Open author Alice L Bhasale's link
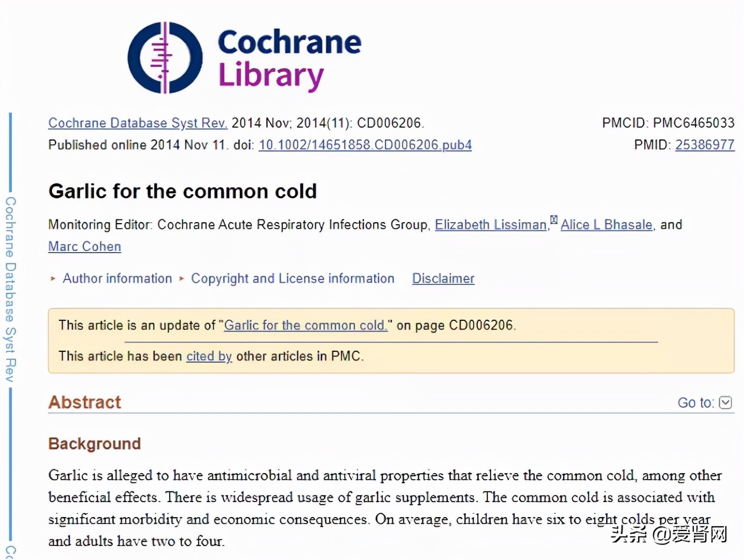 coord(607,225)
